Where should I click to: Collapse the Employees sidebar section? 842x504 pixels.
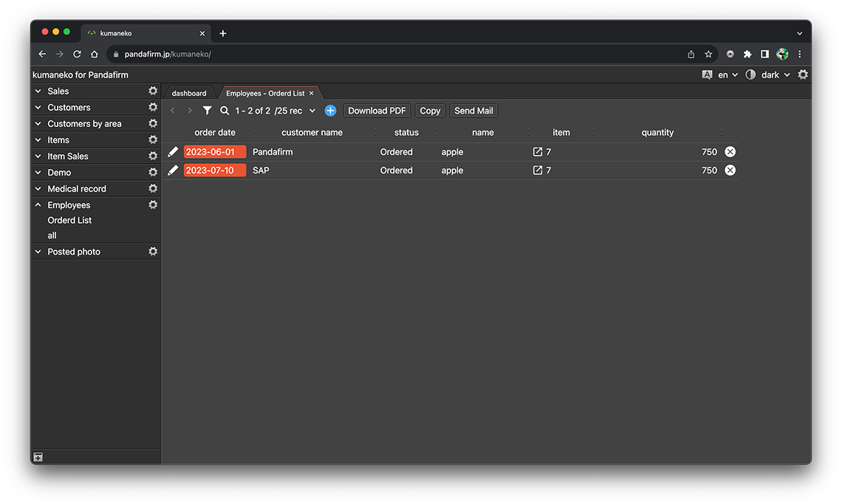click(x=38, y=205)
